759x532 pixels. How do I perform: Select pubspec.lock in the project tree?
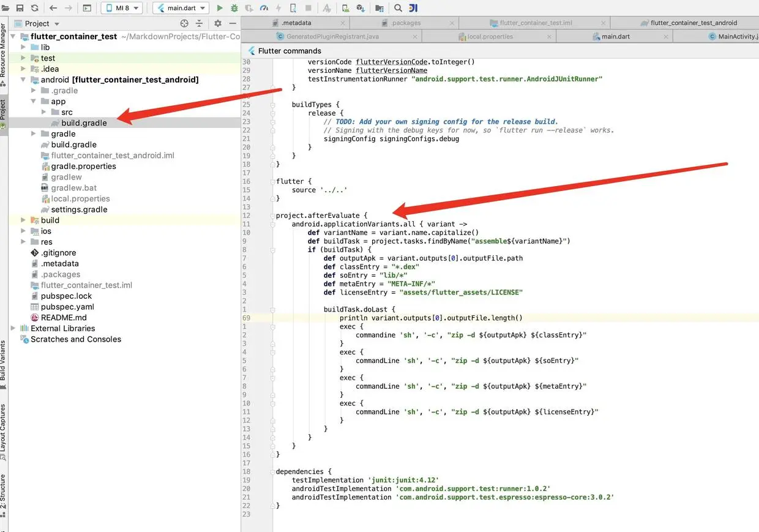66,296
